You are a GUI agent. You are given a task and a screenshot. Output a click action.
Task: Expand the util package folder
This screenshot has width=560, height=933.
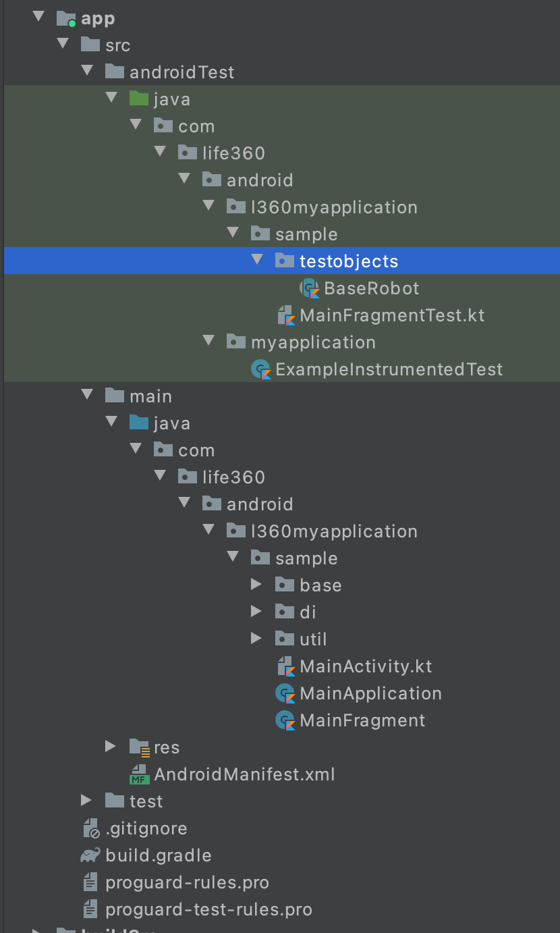click(x=257, y=639)
